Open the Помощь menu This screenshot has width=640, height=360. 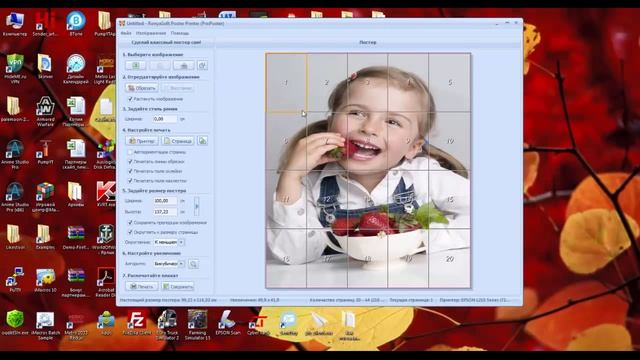(180, 33)
